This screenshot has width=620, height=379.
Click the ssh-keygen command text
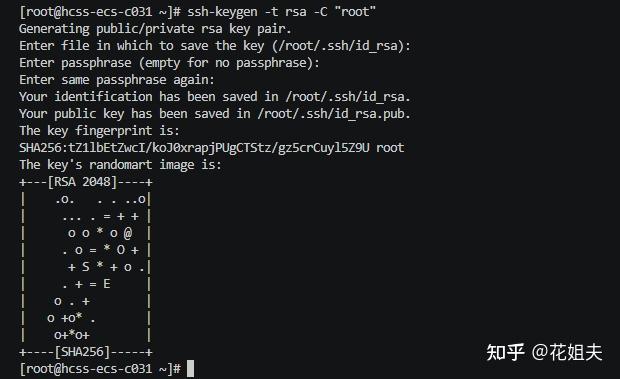pos(281,11)
